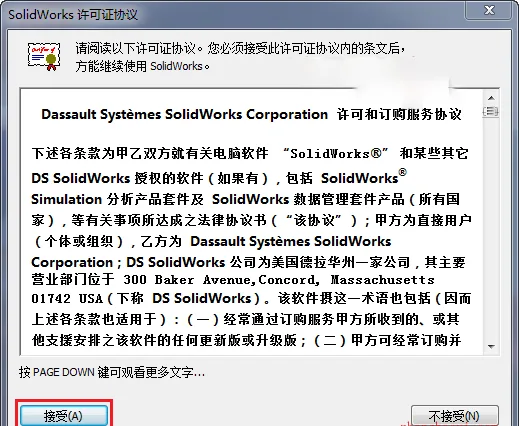Click the dialog title 'SolidWorks 许可证协议'
The height and width of the screenshot is (426, 519).
pyautogui.click(x=73, y=15)
